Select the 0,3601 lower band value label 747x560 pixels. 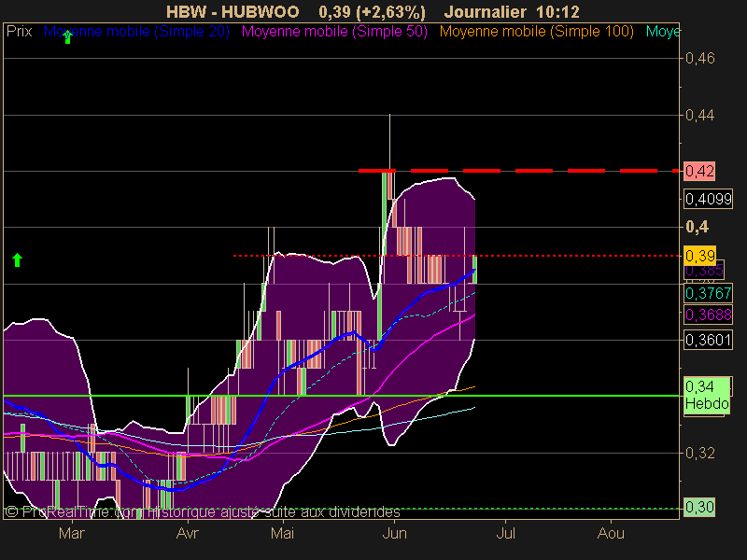(708, 340)
